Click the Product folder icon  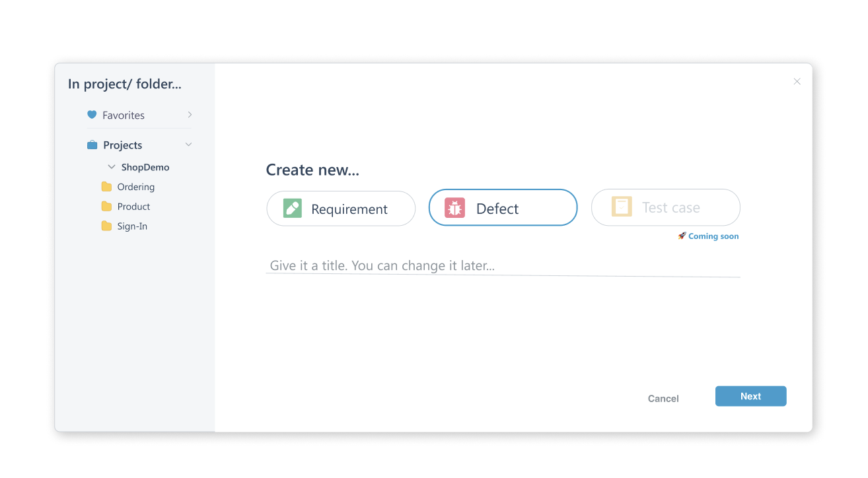tap(106, 207)
